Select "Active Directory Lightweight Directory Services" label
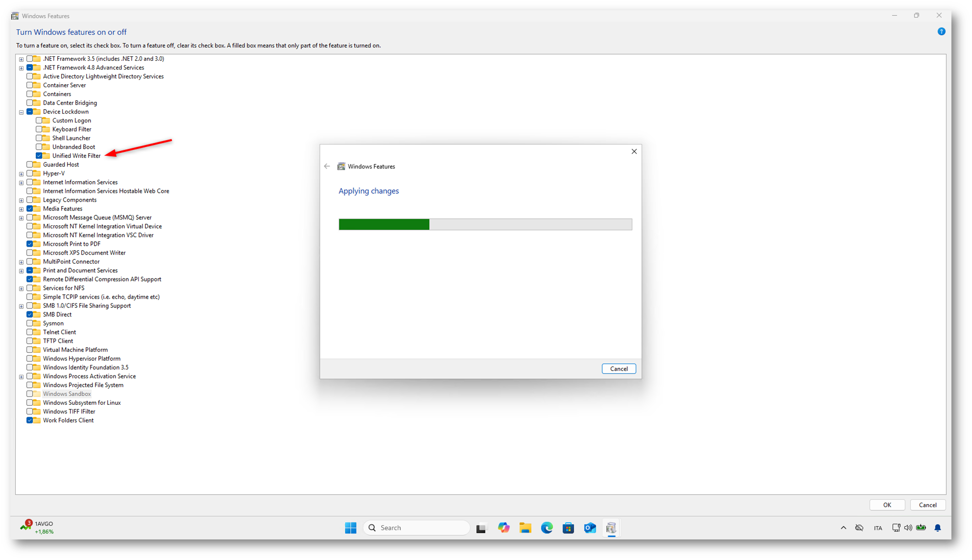Screen dimensions: 972x560 [x=103, y=76]
